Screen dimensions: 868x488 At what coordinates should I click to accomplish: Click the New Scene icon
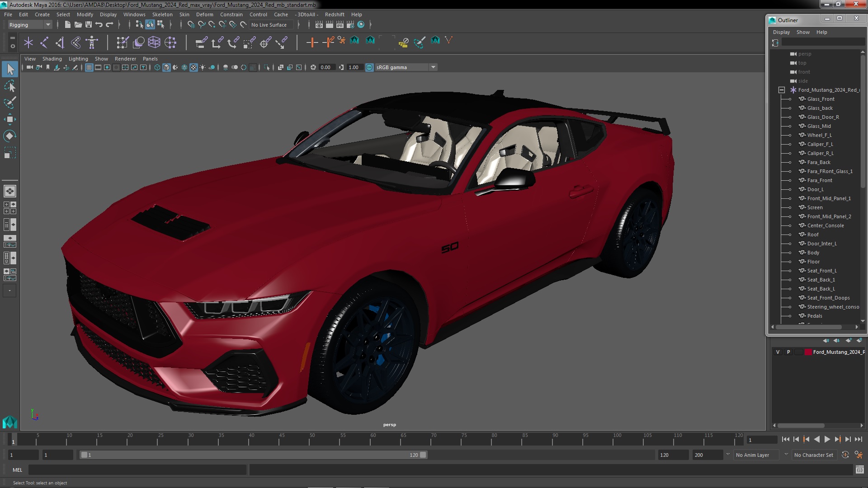click(x=67, y=25)
